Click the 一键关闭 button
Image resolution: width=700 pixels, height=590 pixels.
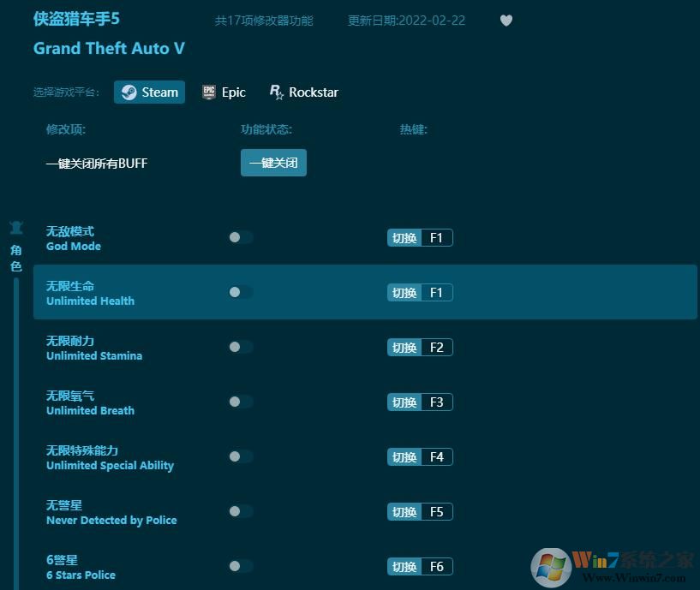tap(273, 163)
